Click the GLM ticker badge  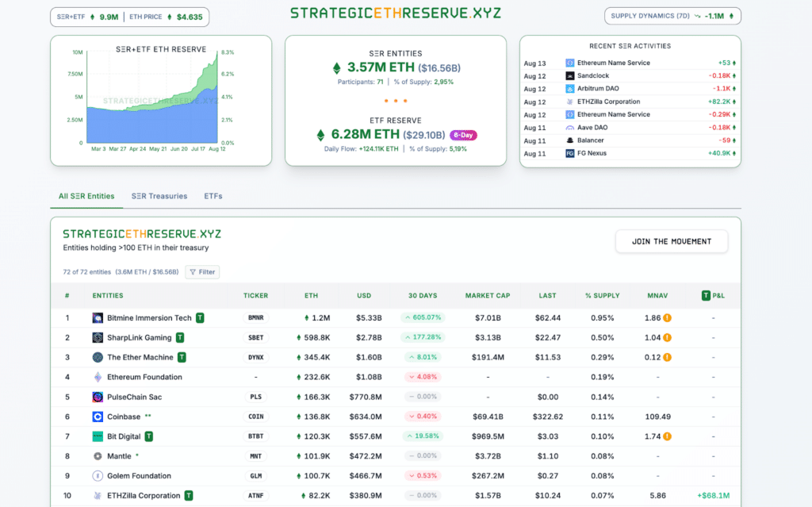click(x=256, y=476)
